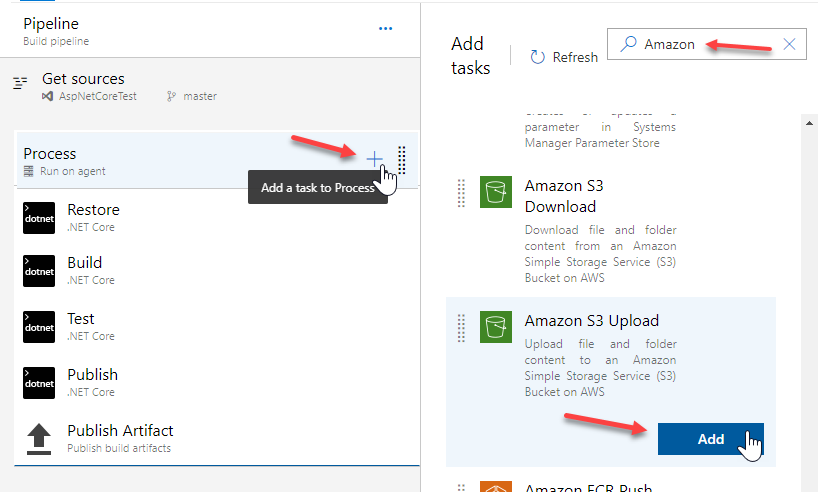Select the Test dotnet task icon
The height and width of the screenshot is (492, 822).
tap(39, 327)
